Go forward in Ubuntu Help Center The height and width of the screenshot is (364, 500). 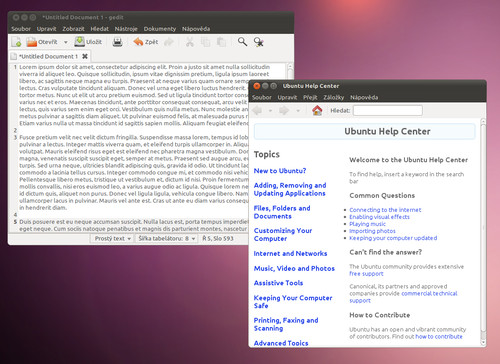(284, 110)
